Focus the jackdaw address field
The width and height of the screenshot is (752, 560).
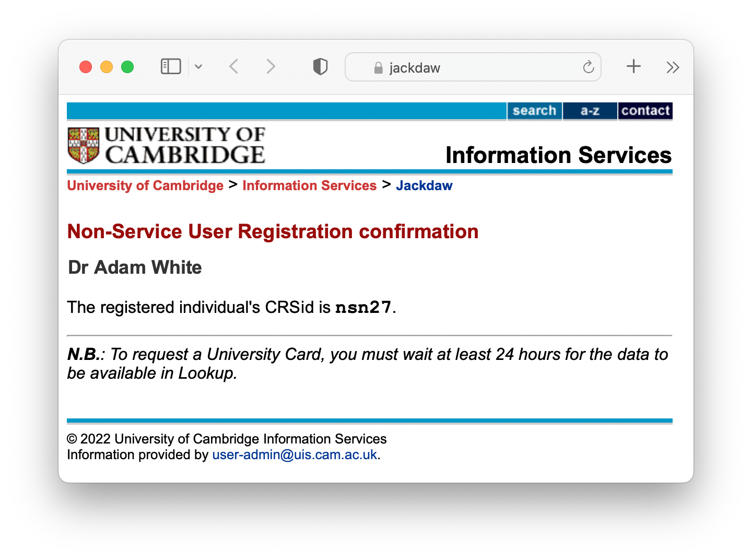(x=473, y=67)
